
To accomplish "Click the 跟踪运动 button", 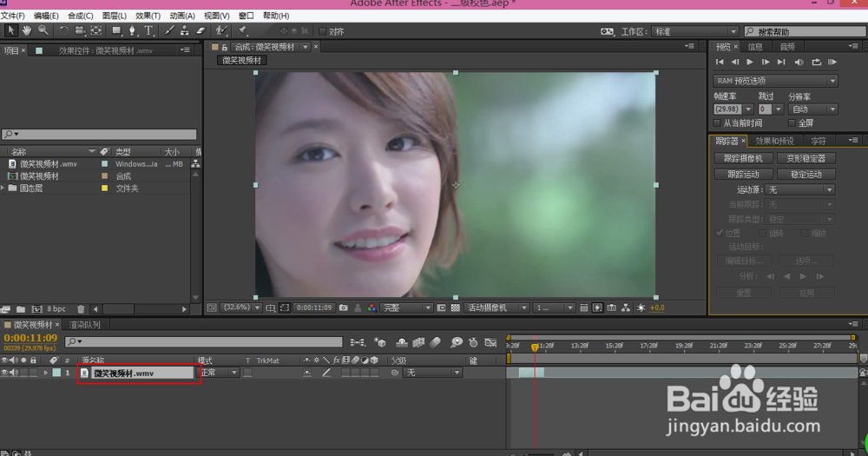I will 744,175.
